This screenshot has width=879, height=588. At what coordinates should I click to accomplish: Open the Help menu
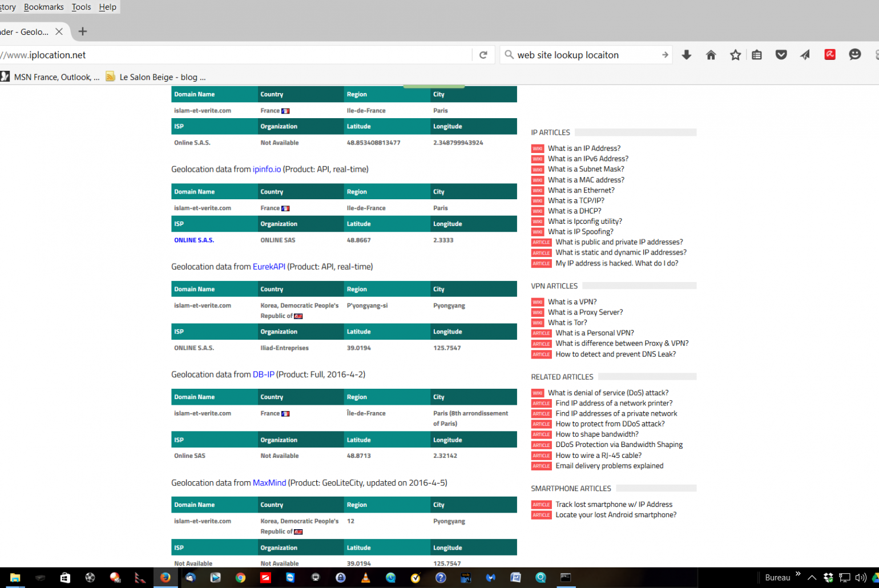[x=107, y=7]
